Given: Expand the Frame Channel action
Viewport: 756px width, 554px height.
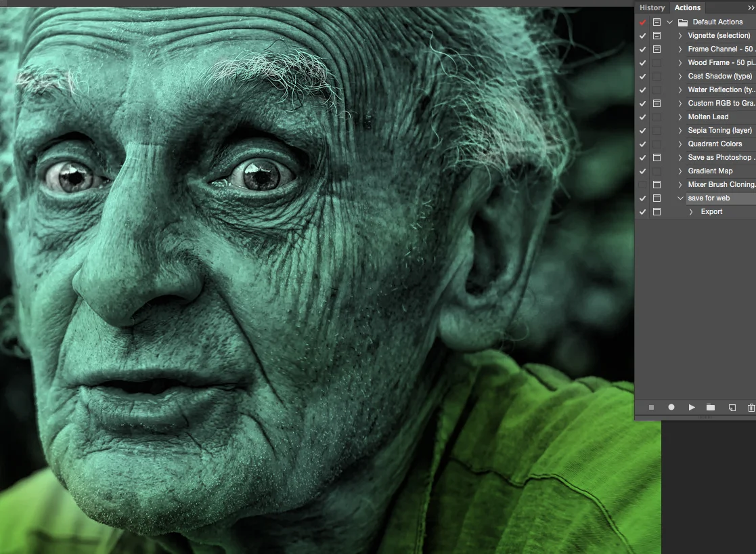Looking at the screenshot, I should [x=680, y=49].
